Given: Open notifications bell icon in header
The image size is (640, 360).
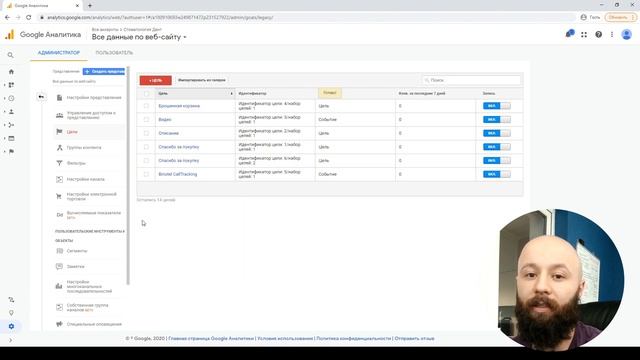Looking at the screenshot, I should coord(569,34).
